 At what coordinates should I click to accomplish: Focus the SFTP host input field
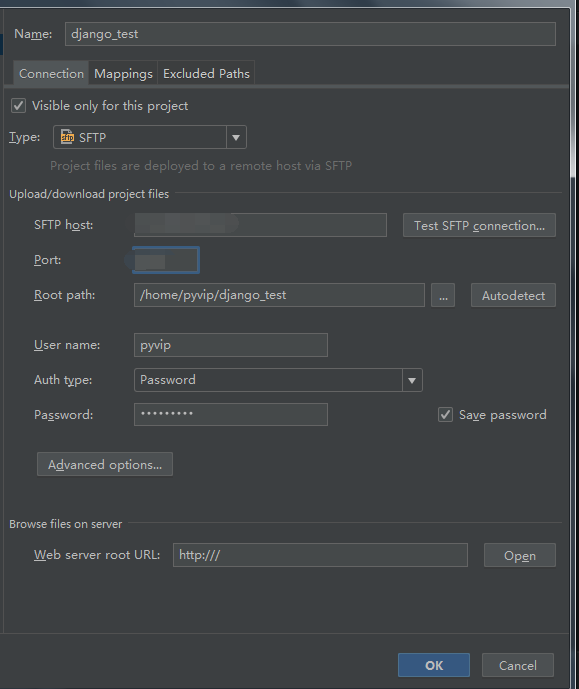(x=260, y=225)
